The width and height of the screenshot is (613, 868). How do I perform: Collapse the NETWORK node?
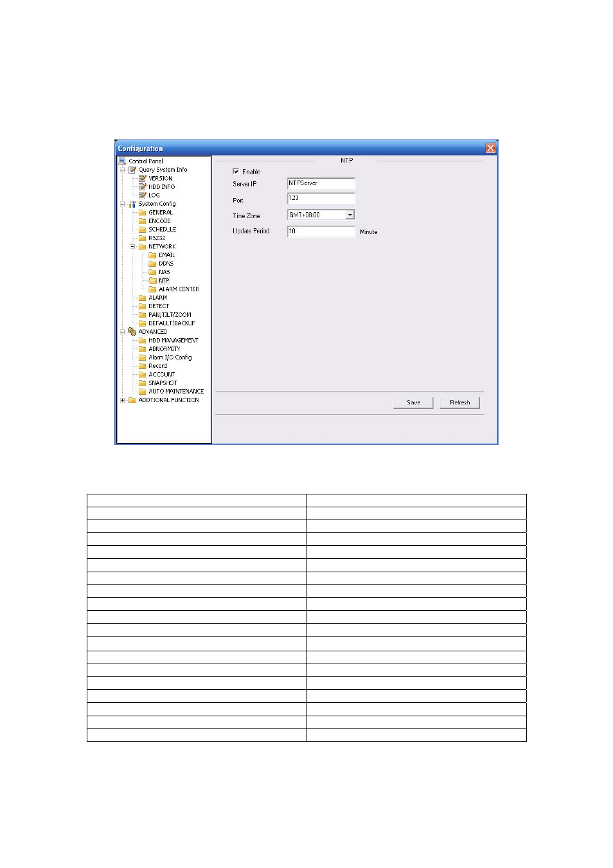click(x=132, y=246)
